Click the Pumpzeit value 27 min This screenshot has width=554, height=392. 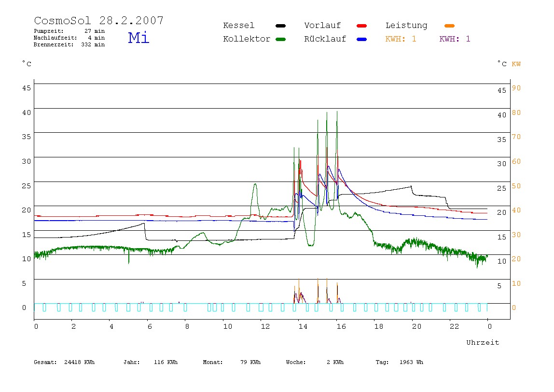(x=94, y=31)
